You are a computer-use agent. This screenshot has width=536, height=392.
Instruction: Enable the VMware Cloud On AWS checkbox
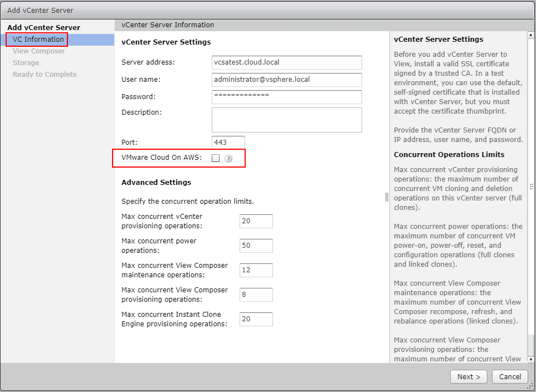click(216, 159)
